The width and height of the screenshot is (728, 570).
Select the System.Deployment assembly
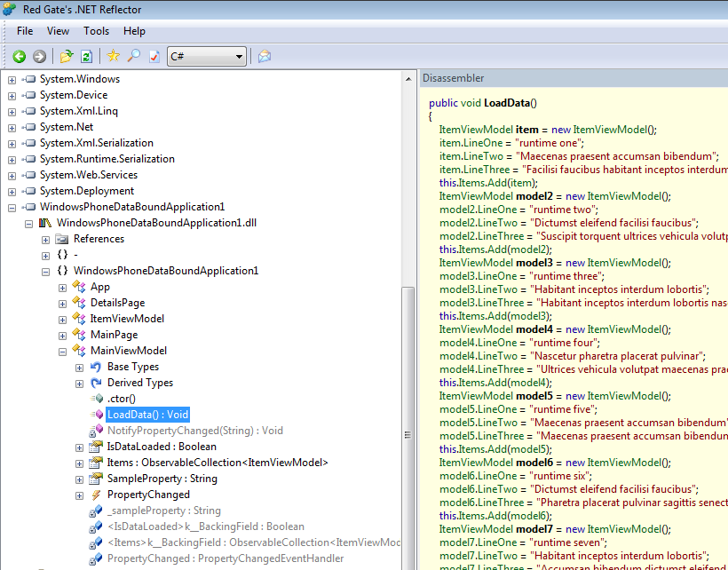87,191
